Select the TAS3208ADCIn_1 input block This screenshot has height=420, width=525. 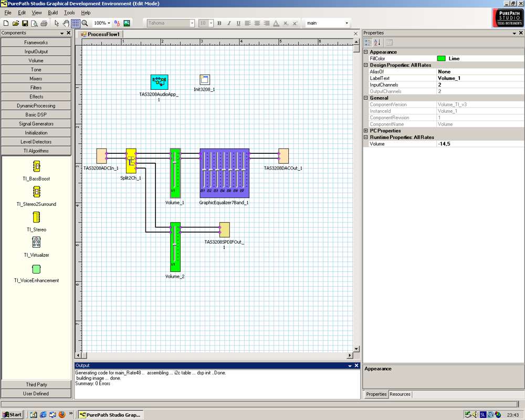pos(101,156)
